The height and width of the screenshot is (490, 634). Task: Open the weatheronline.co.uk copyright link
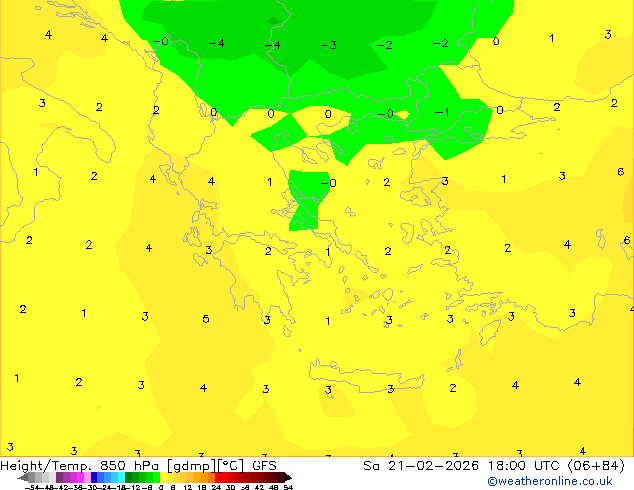(549, 481)
